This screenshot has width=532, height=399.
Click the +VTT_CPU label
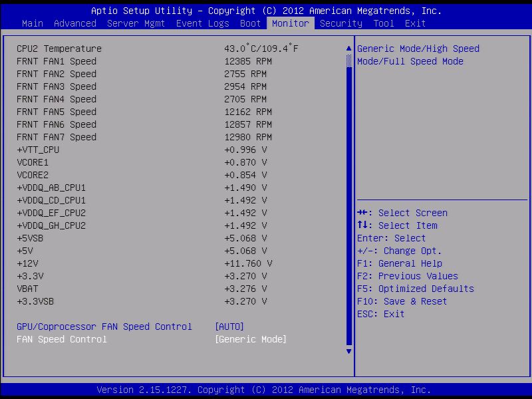[38, 150]
